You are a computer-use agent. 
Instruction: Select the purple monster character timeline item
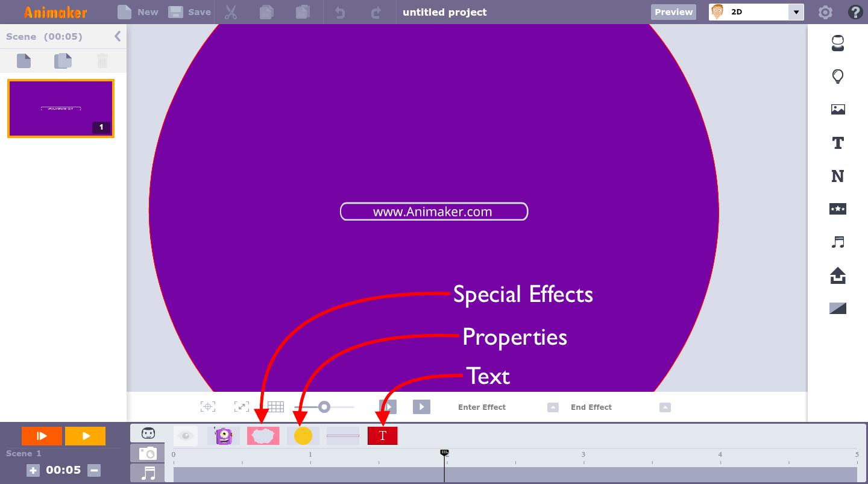[224, 436]
